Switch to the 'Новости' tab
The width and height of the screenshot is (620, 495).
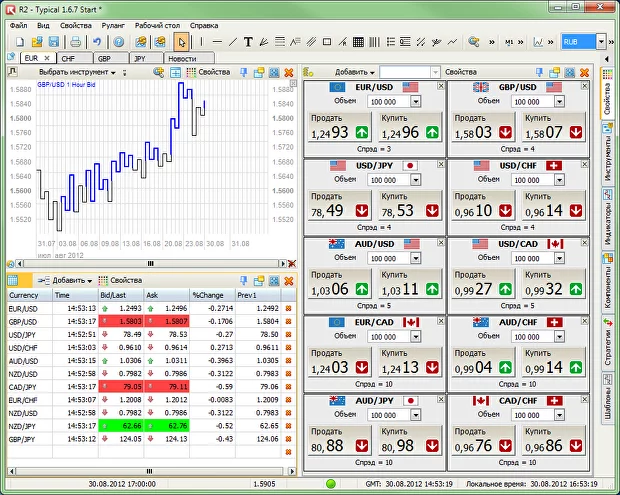pyautogui.click(x=181, y=59)
